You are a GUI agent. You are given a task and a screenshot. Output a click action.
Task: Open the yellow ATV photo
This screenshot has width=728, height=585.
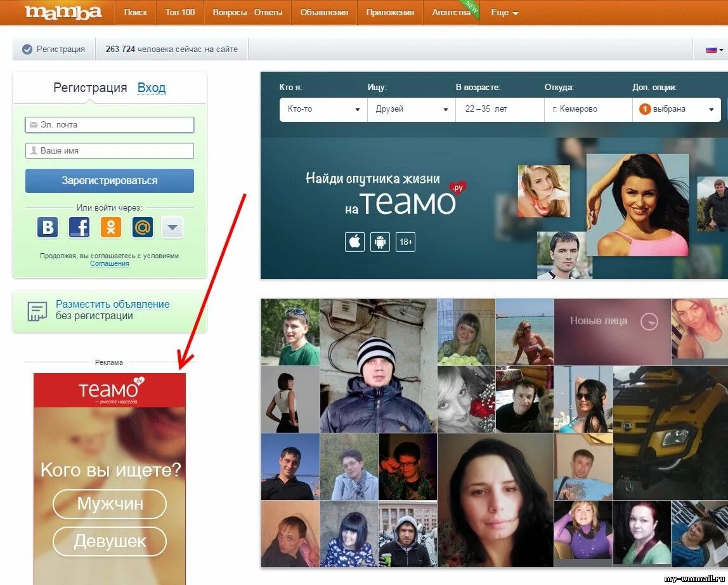[x=670, y=433]
